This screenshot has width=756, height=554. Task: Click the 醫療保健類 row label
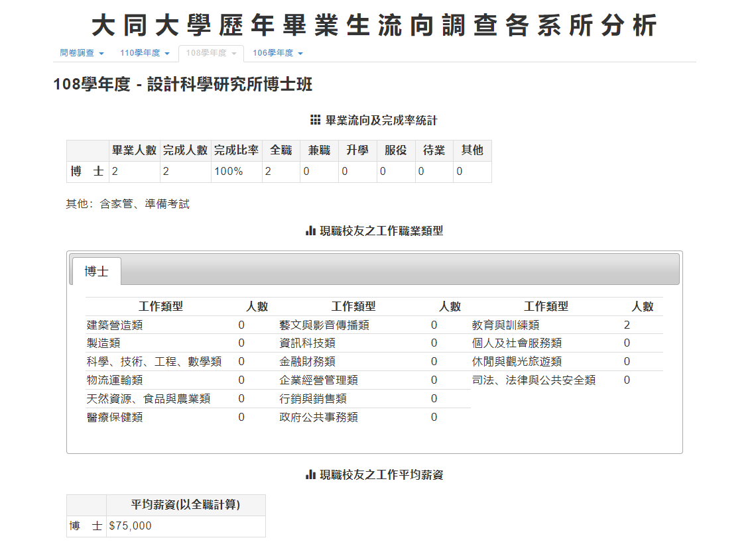(115, 417)
